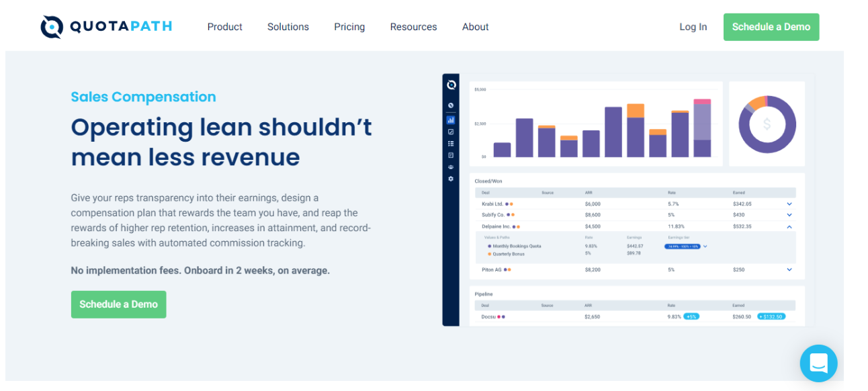Click the earnings tier progress pill
868x391 pixels.
coord(682,247)
